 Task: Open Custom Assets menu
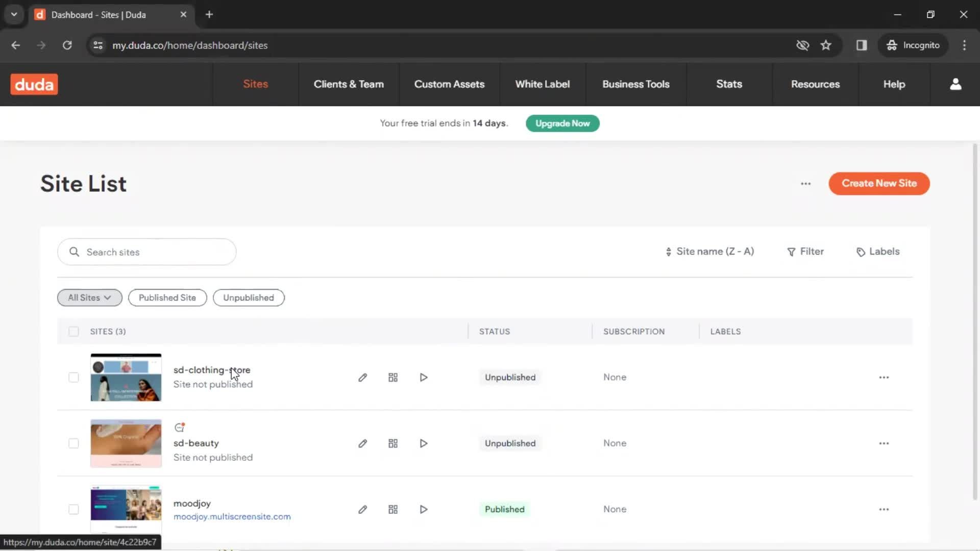(x=449, y=84)
